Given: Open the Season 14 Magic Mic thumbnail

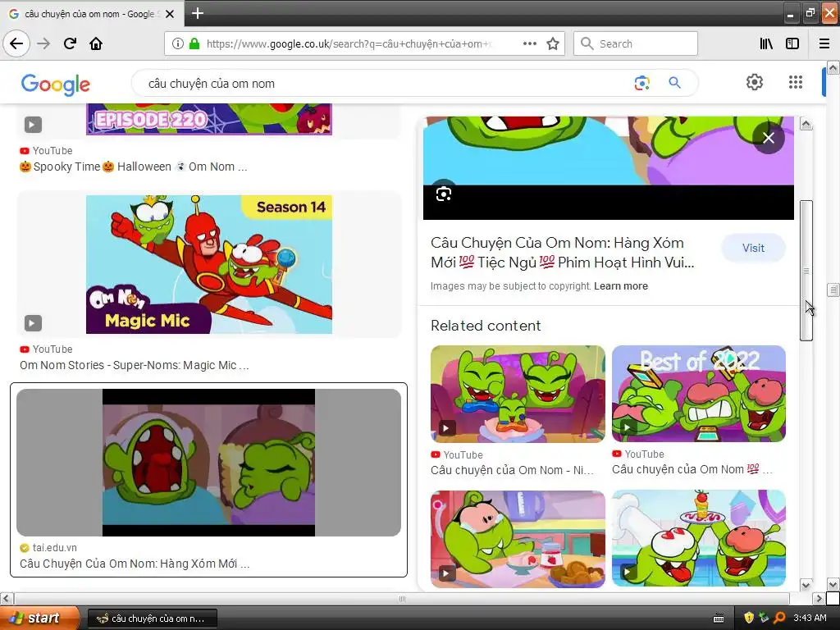Looking at the screenshot, I should pos(209,264).
